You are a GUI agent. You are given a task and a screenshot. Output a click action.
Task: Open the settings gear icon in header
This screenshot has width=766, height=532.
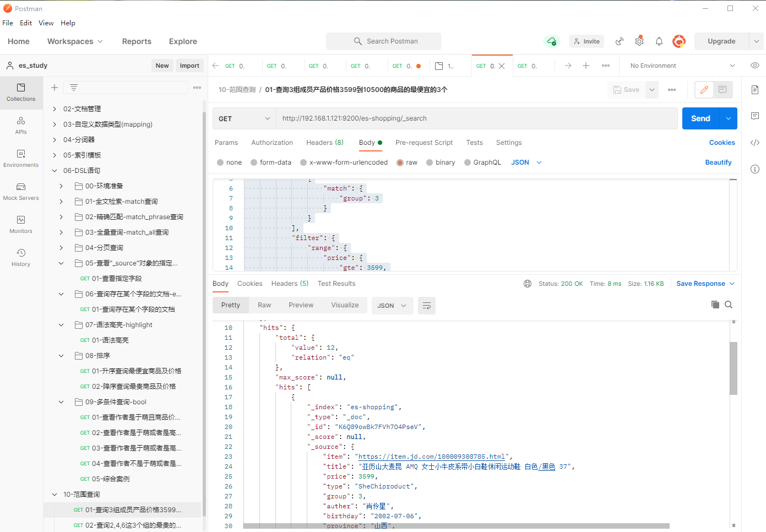(x=639, y=41)
